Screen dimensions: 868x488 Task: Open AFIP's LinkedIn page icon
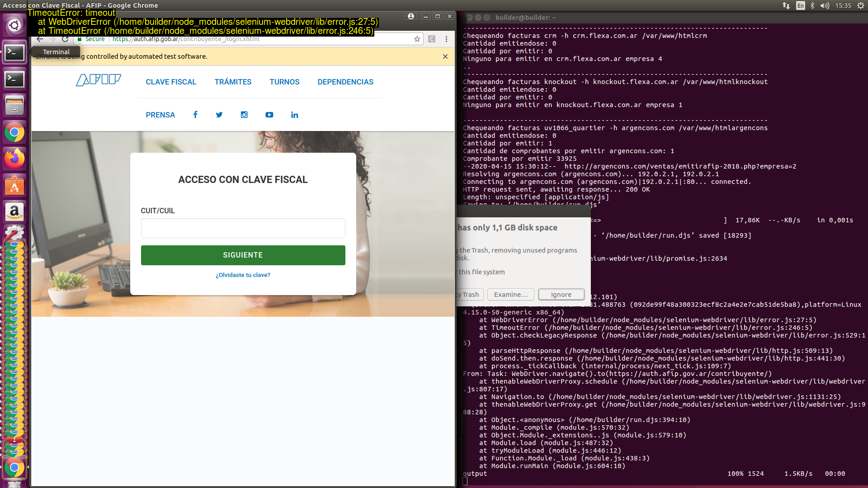point(295,115)
